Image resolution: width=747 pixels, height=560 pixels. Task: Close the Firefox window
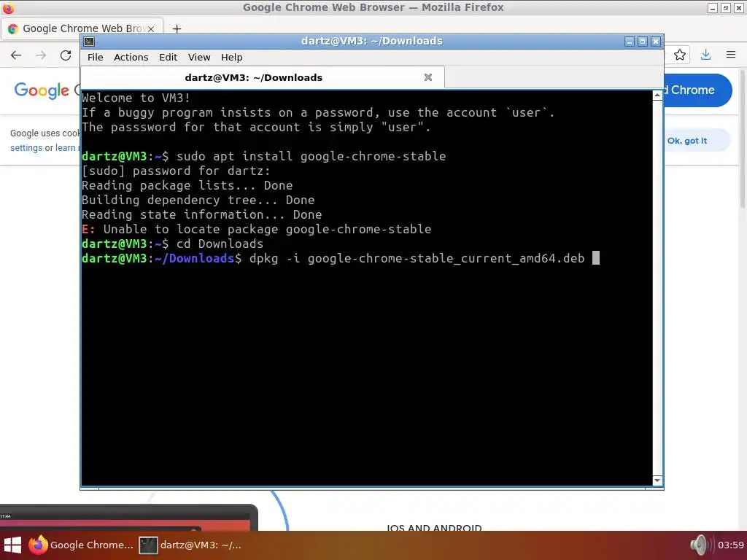click(x=739, y=8)
